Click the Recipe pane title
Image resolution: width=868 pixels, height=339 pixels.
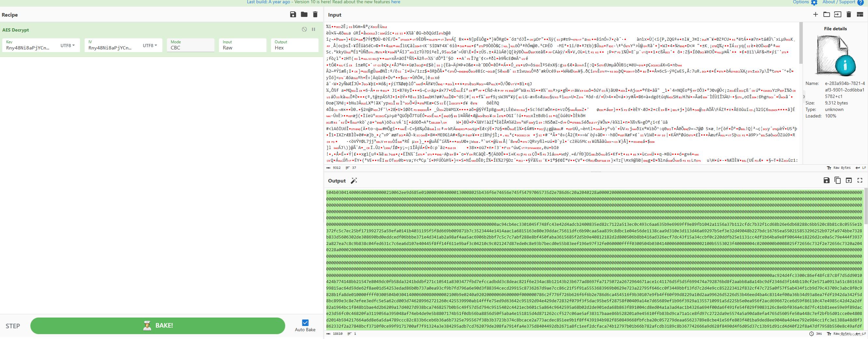pos(10,15)
